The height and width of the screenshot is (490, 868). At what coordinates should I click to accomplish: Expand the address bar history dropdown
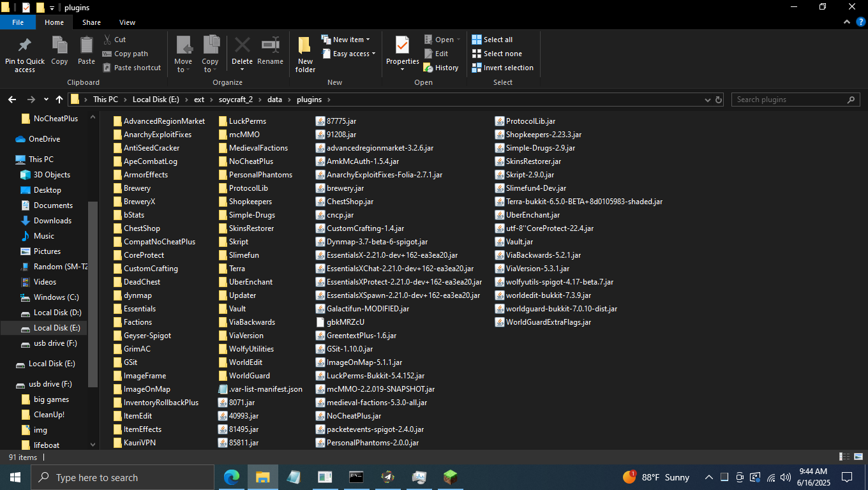[707, 100]
